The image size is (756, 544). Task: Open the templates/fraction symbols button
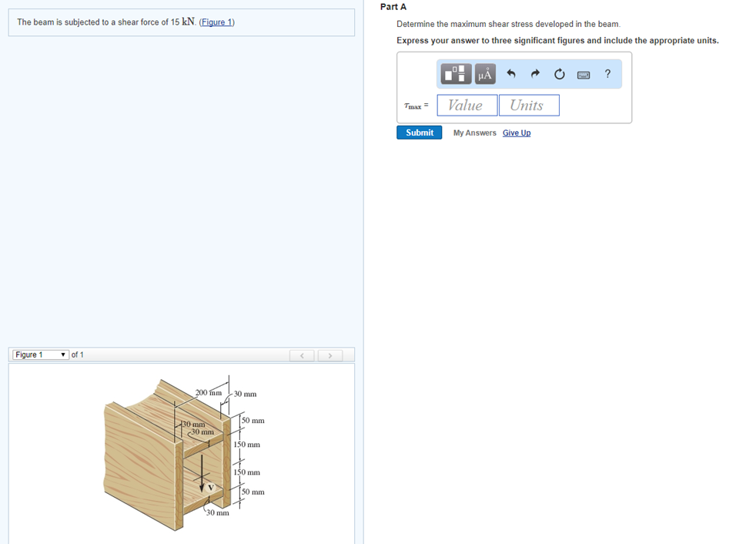tap(456, 74)
